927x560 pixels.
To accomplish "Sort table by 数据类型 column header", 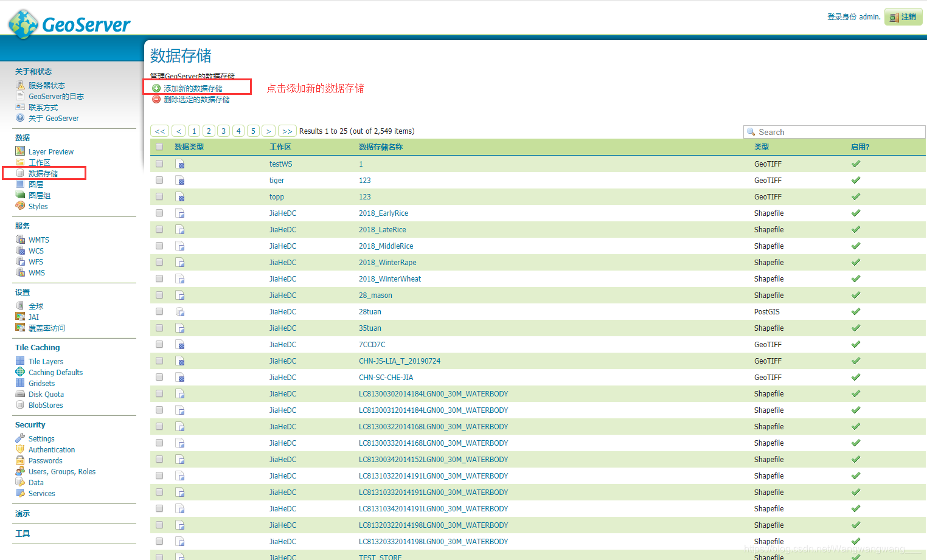I will click(x=189, y=147).
